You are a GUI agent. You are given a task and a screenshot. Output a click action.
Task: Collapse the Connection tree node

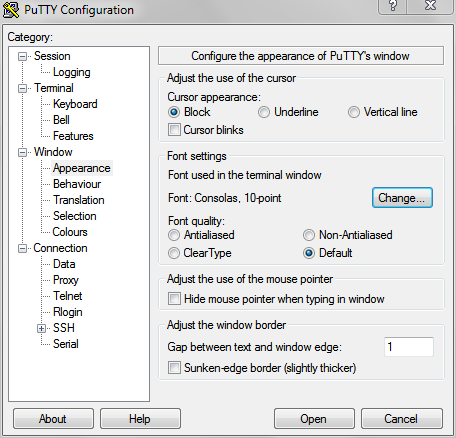[x=22, y=248]
